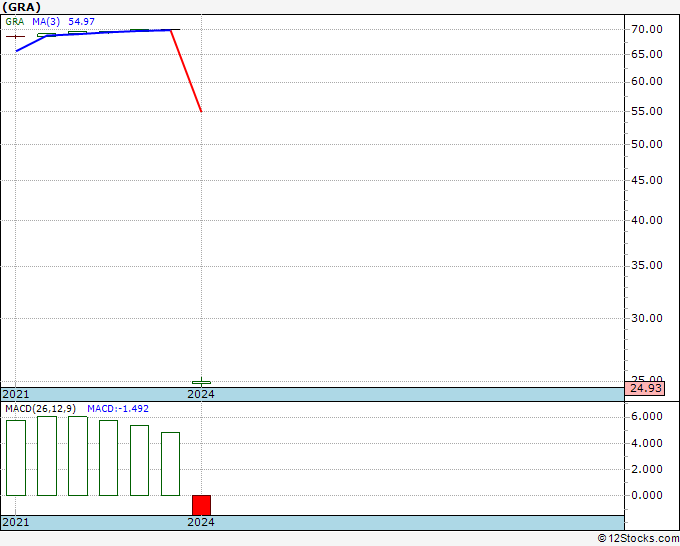This screenshot has height=546, width=680.
Task: Click the MACD:-1.492 value readout
Action: click(118, 409)
